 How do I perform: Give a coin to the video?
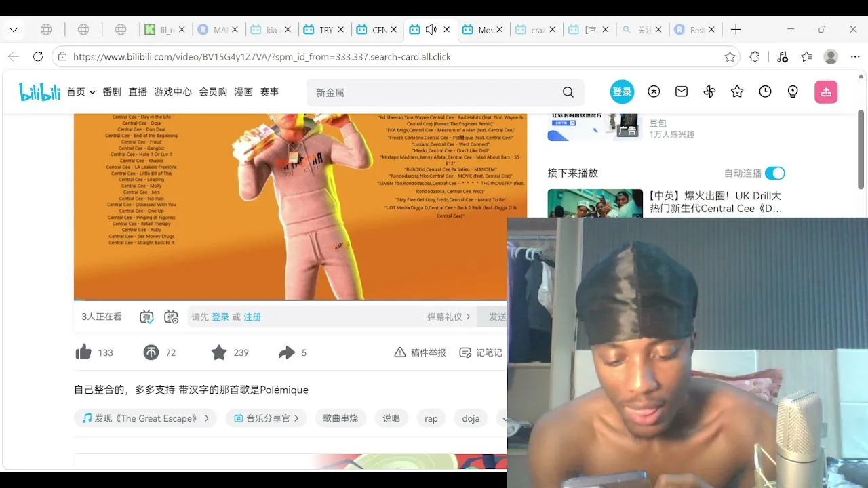click(x=151, y=352)
